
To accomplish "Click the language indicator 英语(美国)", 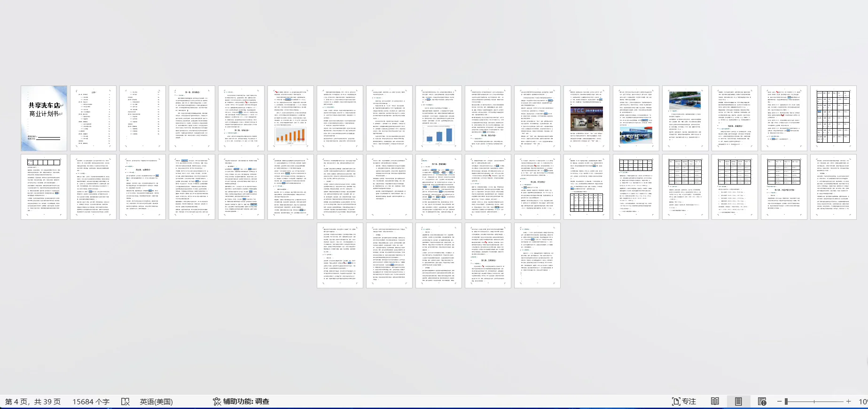I will 156,401.
